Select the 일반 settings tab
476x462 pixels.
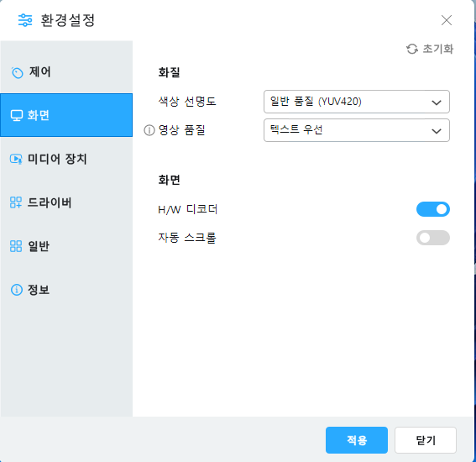pos(66,246)
